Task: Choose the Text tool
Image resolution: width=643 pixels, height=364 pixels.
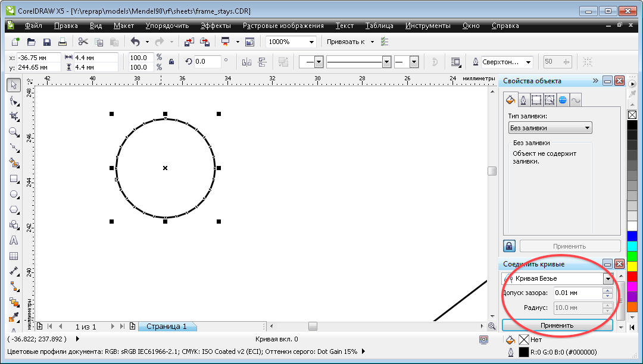Action: point(14,240)
